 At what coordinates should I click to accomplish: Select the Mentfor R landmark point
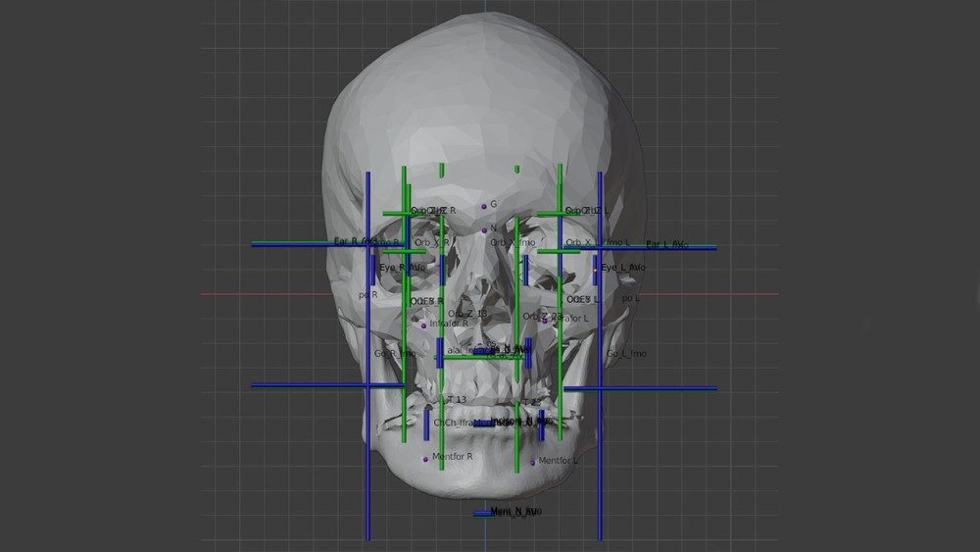click(425, 458)
